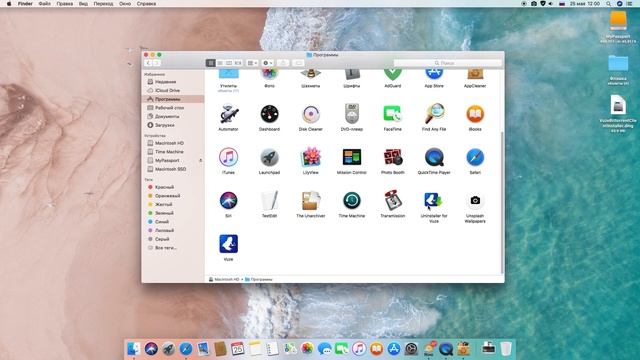Image resolution: width=640 pixels, height=360 pixels.
Task: Switch Finder to column view
Action: (x=229, y=63)
